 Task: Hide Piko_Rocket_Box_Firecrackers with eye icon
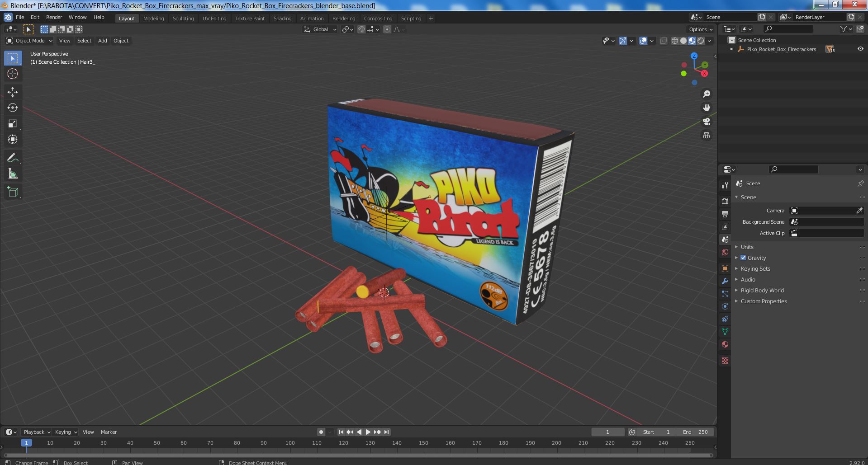pos(860,49)
